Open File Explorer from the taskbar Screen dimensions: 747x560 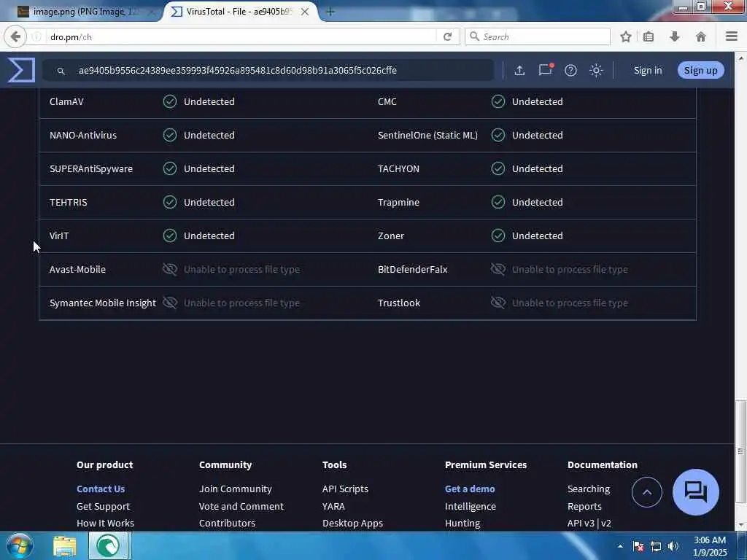[64, 546]
